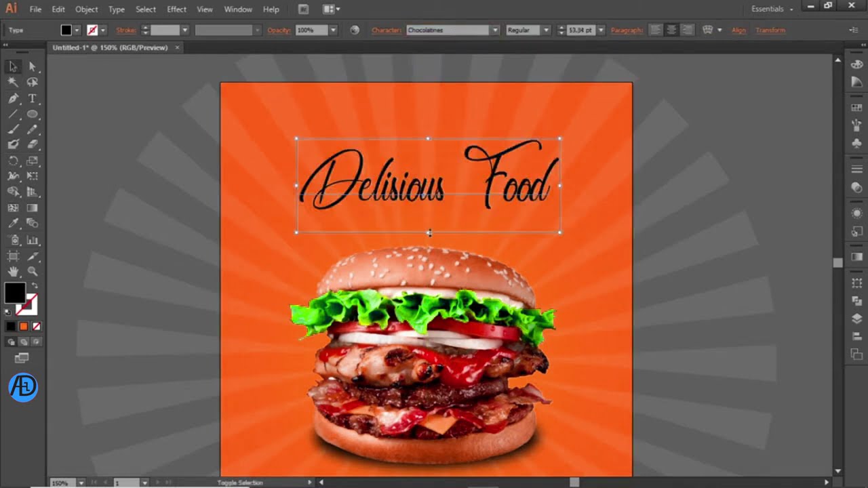Select the Pen tool
This screenshot has height=488, width=868.
click(x=13, y=98)
